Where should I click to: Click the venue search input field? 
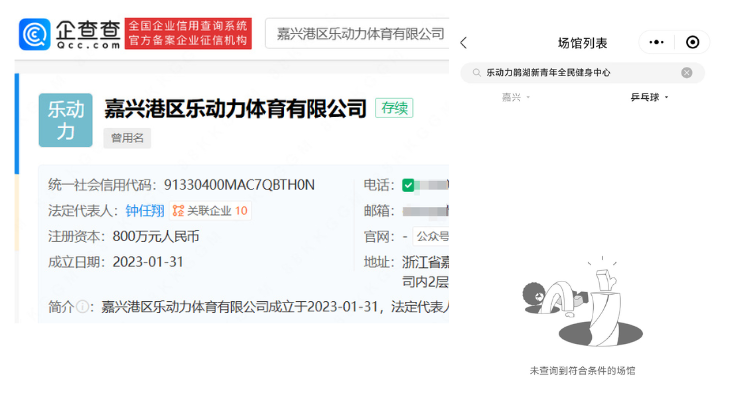(582, 73)
